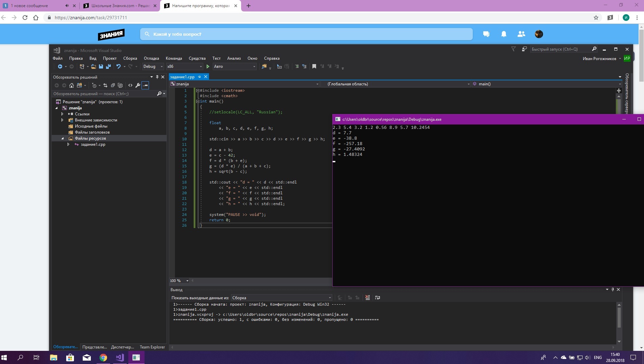Screen dimensions: 644x364
Task: Click the Home icon in Solution Explorer
Action: pyautogui.click(x=71, y=85)
